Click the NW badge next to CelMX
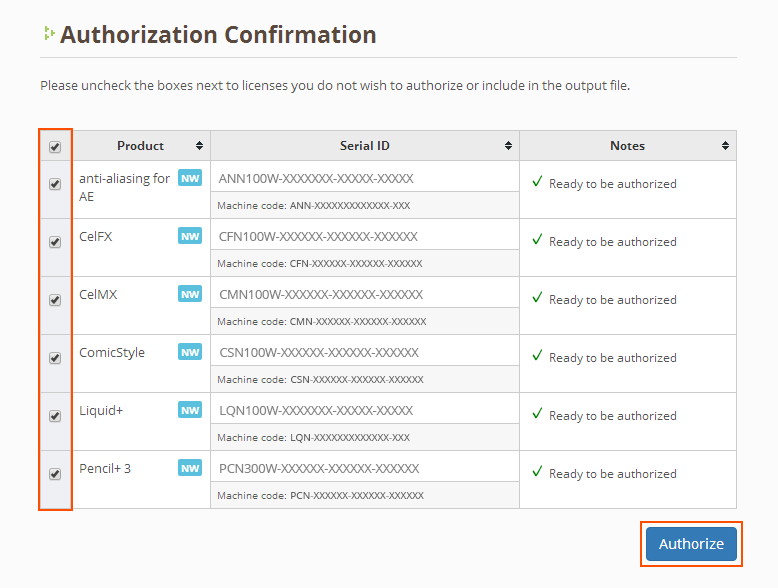The height and width of the screenshot is (588, 778). pyautogui.click(x=189, y=294)
